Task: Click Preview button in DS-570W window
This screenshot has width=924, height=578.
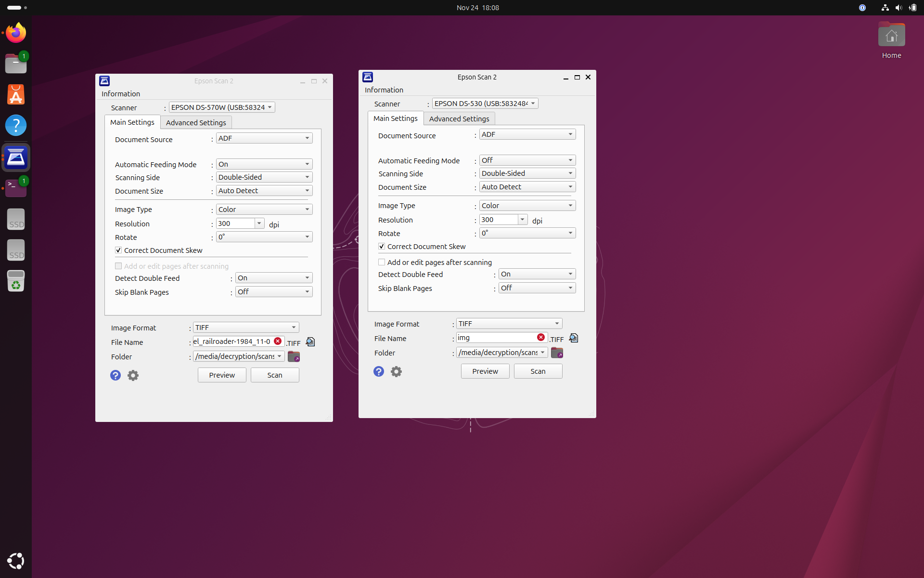Action: 222,375
